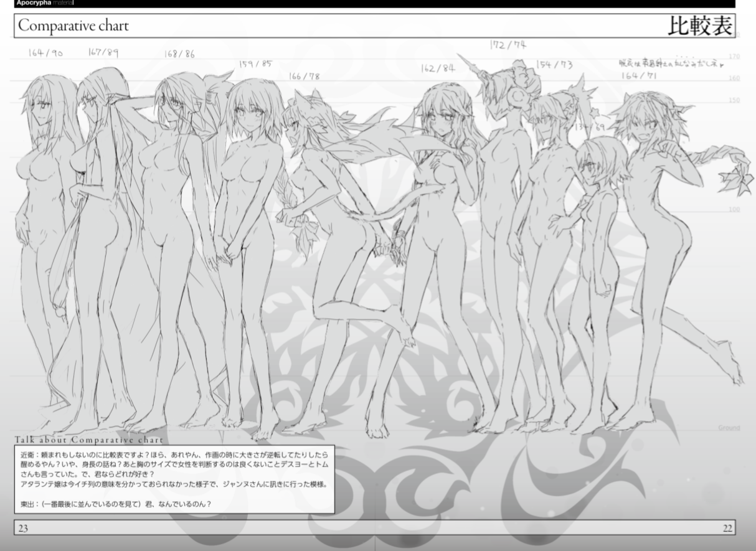The image size is (756, 551).
Task: Click the "Ground" scale label
Action: point(729,428)
